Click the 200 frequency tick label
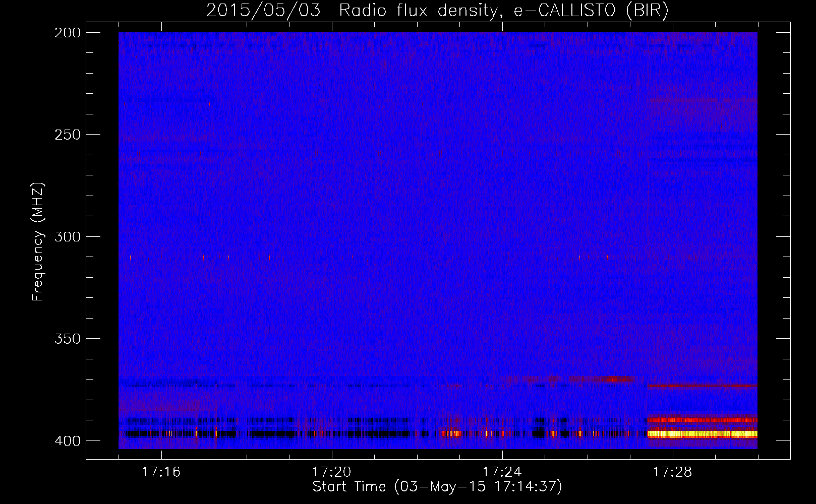Viewport: 816px width, 504px height. [67, 33]
